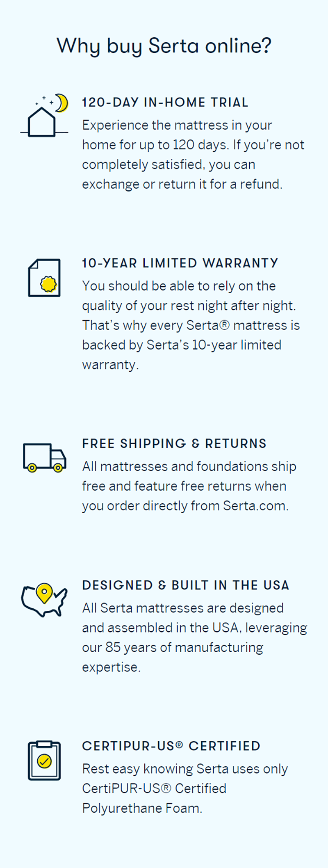Screen dimensions: 328x868
Task: Click the house and moon trial icon
Action: tap(44, 116)
